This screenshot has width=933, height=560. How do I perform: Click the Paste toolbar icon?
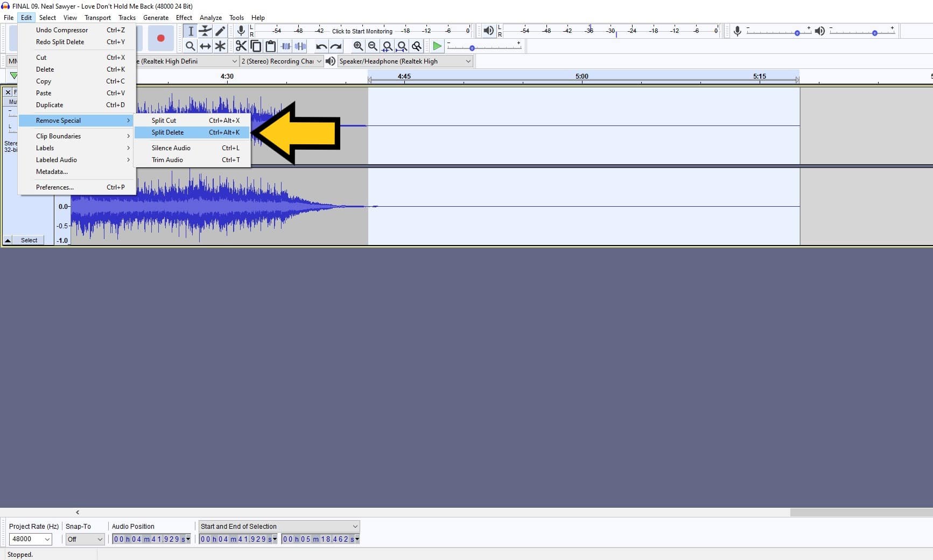270,46
